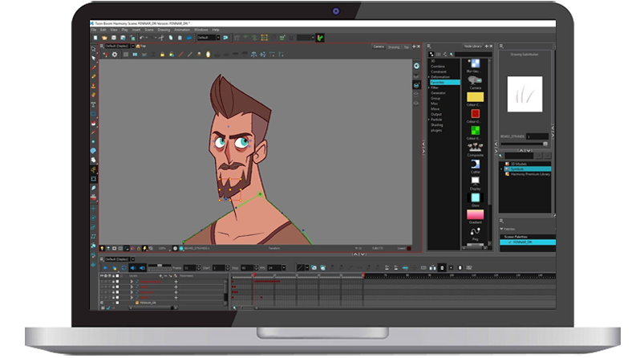
Task: Click the orange grid icon in top toolbar
Action: coord(264,38)
